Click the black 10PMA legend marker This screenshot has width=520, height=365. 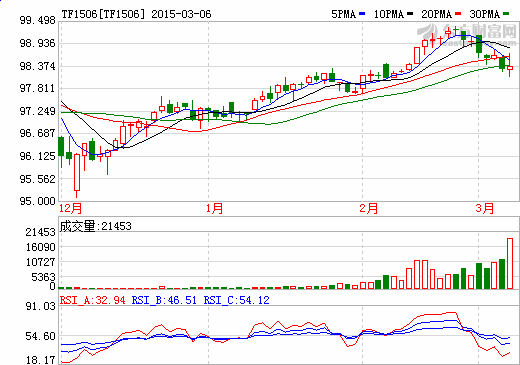[410, 14]
